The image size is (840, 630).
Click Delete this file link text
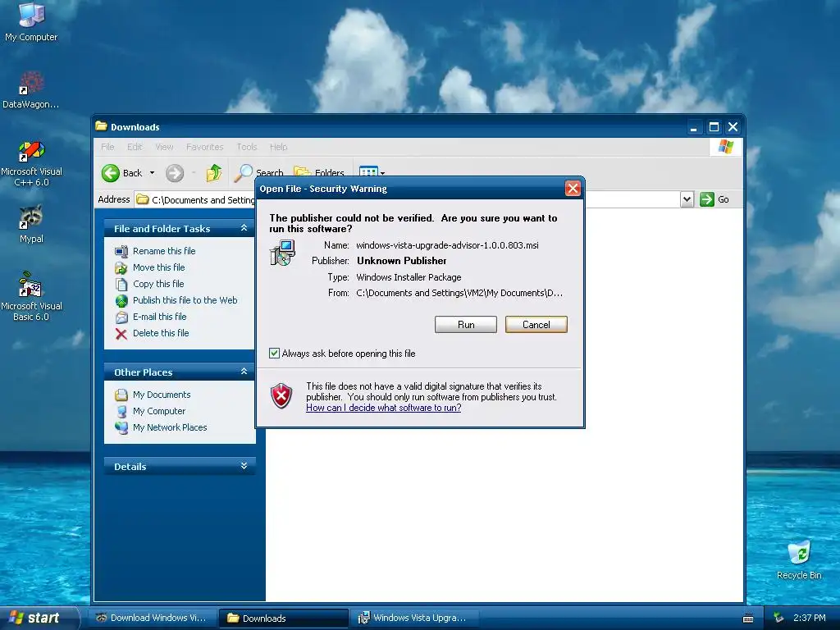point(161,333)
